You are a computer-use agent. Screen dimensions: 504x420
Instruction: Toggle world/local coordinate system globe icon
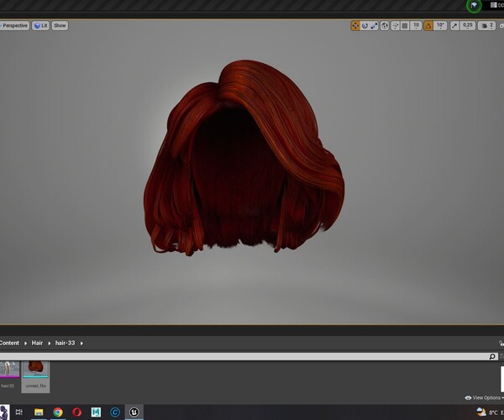[385, 26]
